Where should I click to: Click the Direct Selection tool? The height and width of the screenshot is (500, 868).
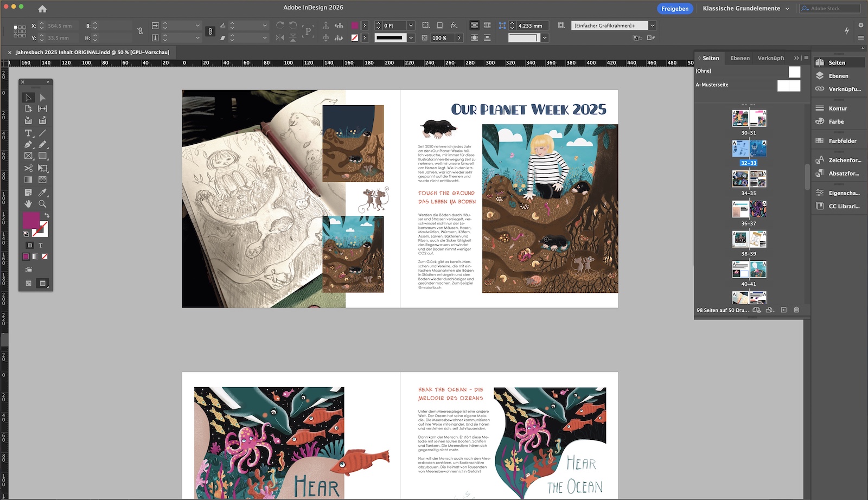[42, 98]
